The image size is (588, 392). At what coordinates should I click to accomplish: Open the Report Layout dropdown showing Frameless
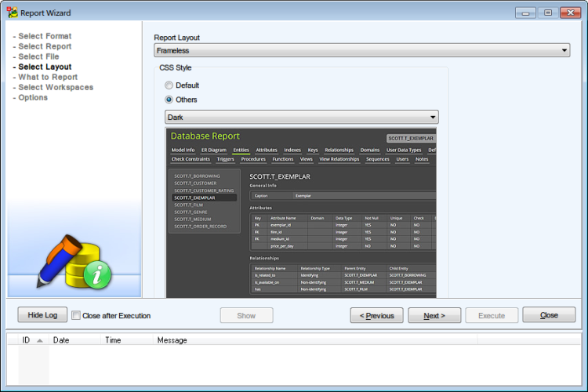362,50
